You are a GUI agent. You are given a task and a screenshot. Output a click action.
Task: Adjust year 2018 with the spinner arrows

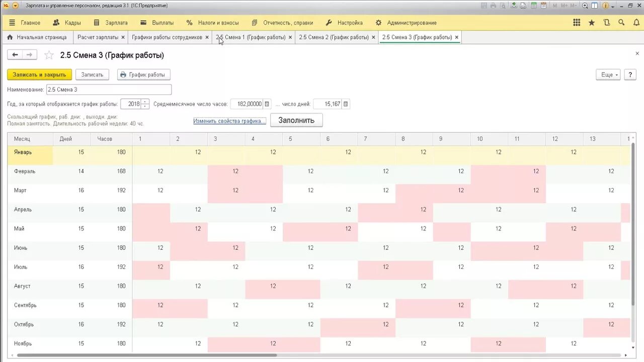tap(145, 104)
